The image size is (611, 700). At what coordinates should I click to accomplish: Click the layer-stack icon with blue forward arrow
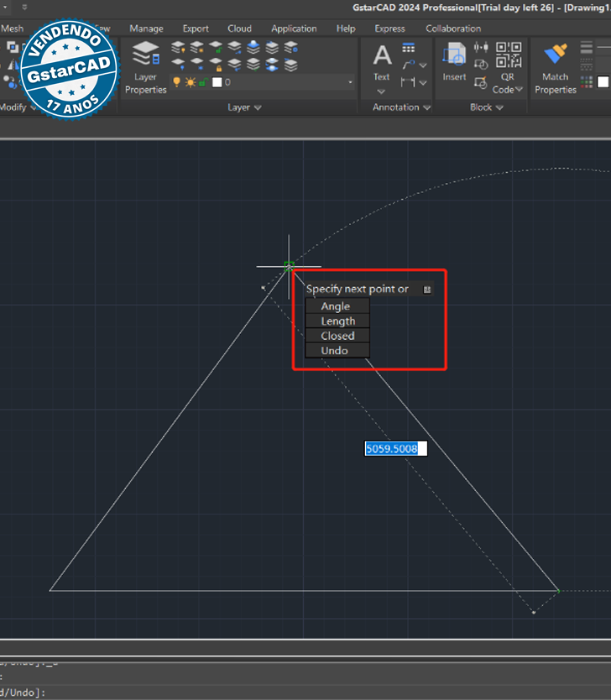click(234, 47)
